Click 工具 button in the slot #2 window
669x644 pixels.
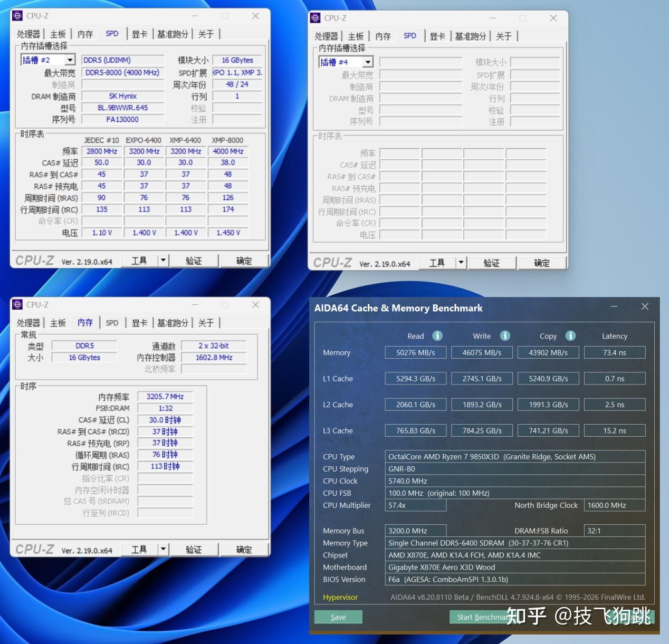[139, 261]
